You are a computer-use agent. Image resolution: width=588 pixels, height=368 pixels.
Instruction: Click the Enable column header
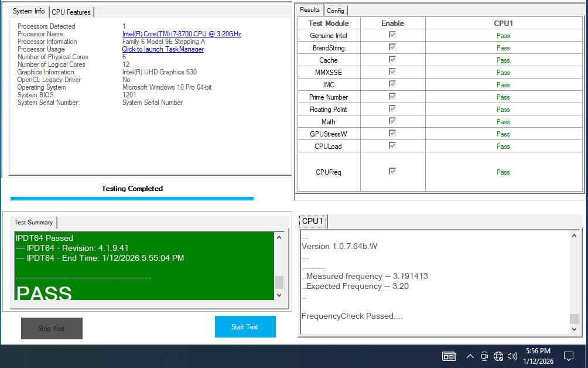[x=392, y=23]
